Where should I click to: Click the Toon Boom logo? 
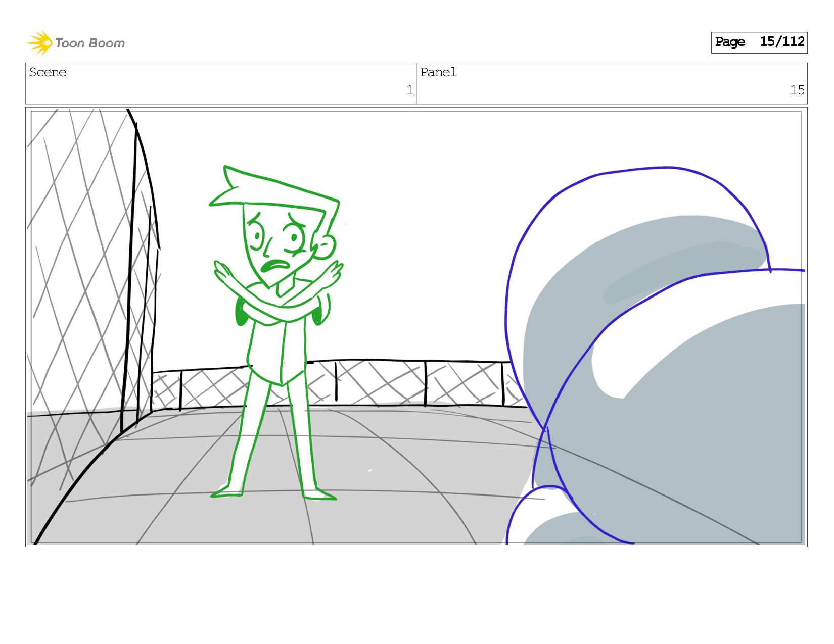pos(76,43)
